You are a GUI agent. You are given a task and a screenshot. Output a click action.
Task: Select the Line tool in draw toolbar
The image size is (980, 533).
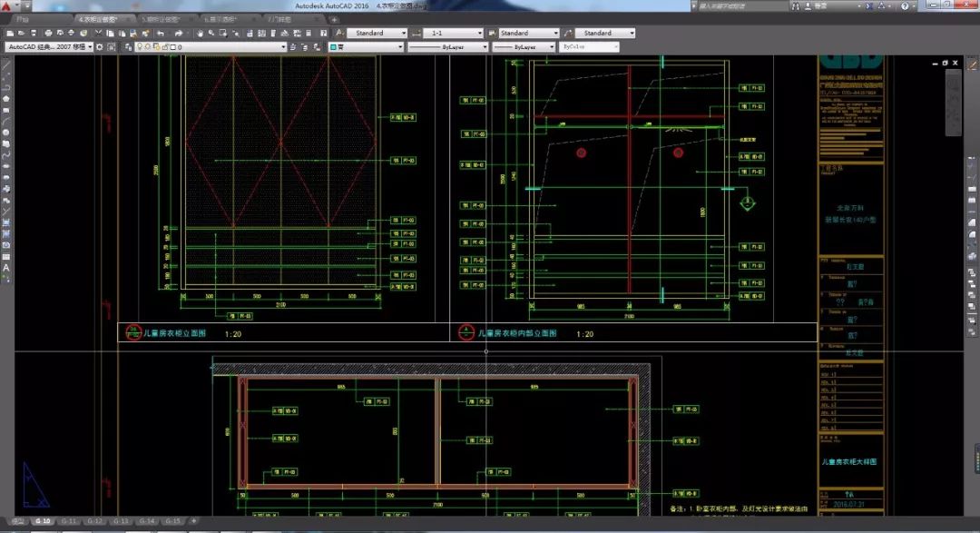(x=6, y=66)
